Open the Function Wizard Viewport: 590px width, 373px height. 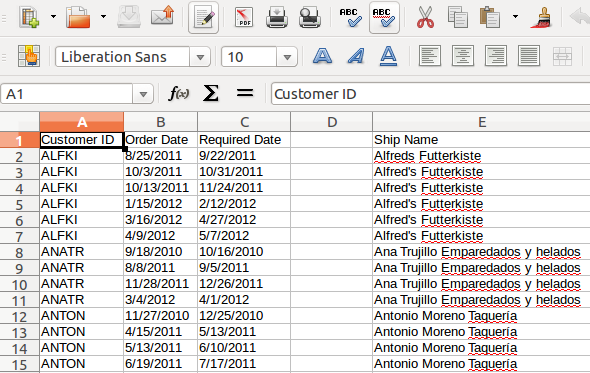pyautogui.click(x=178, y=93)
